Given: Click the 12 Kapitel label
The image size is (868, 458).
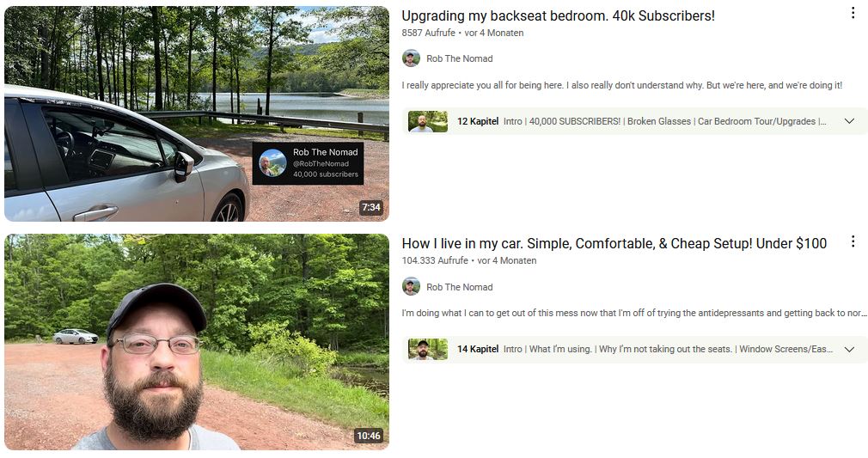Looking at the screenshot, I should pos(477,121).
